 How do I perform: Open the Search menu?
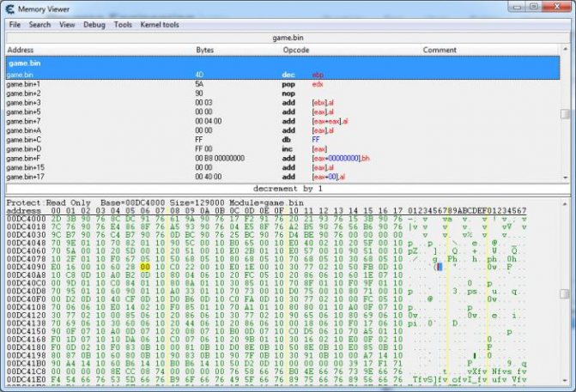coord(39,25)
